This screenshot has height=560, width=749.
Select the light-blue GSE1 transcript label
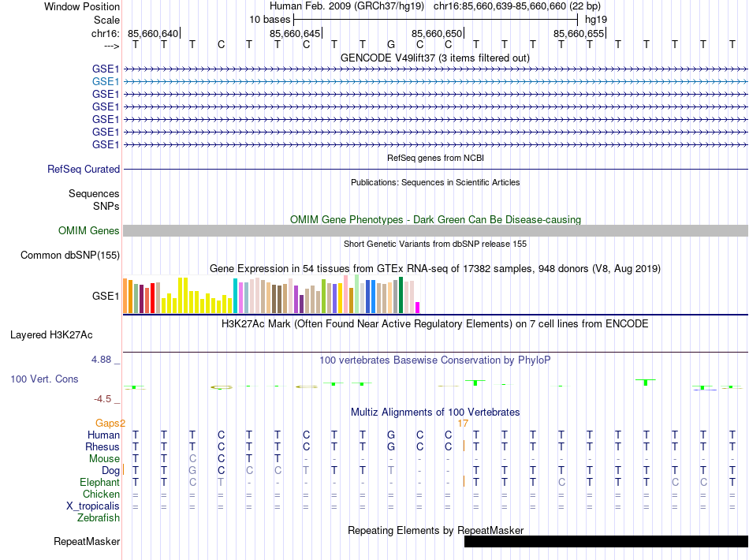106,81
